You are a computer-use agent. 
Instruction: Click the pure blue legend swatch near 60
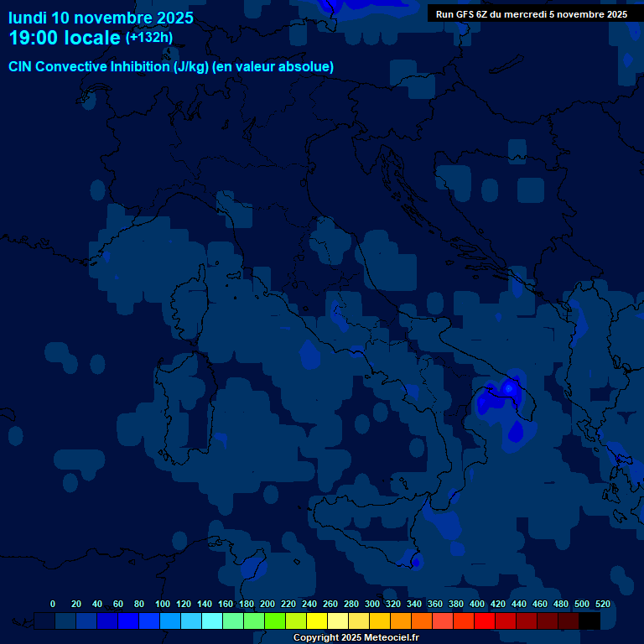point(129,621)
